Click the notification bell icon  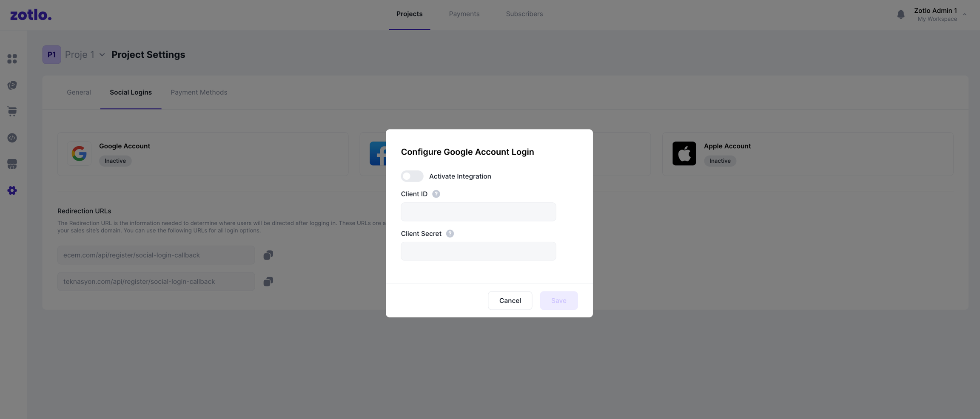(900, 14)
